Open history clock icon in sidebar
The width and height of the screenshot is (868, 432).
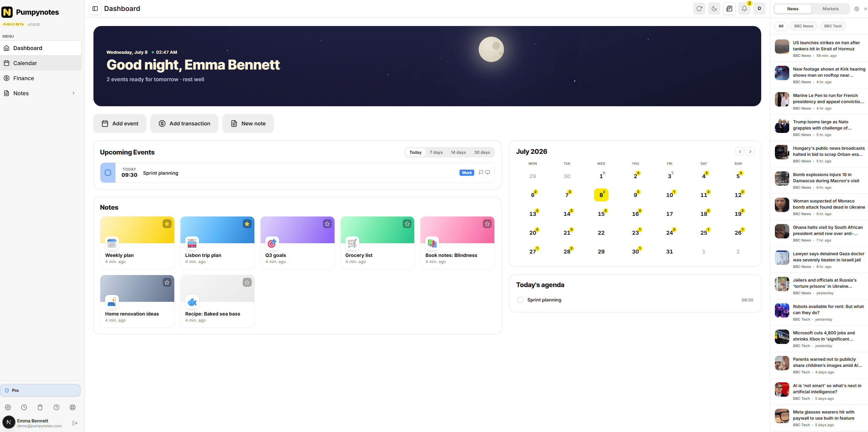[x=24, y=407]
